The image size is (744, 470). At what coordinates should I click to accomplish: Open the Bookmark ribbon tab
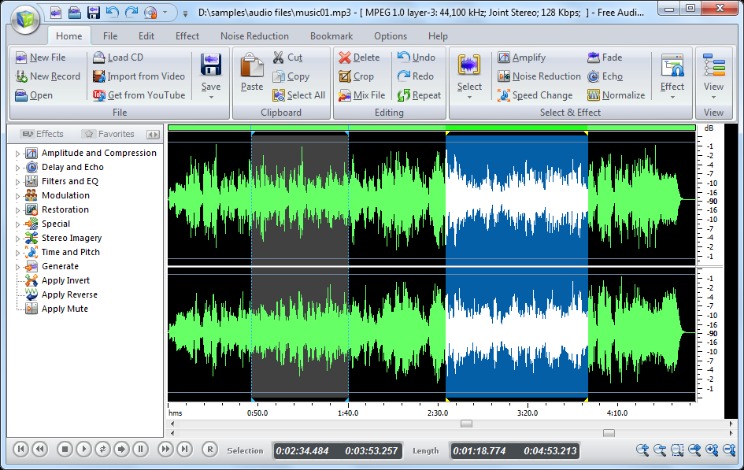330,36
